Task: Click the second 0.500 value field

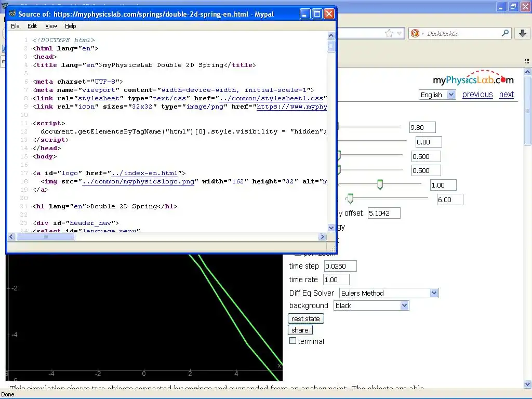Action: click(x=426, y=170)
